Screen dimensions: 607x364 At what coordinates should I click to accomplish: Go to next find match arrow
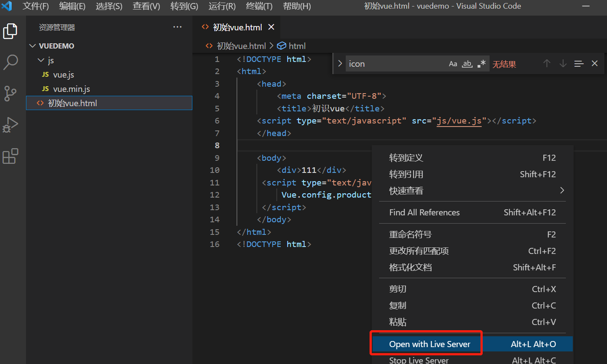(563, 63)
